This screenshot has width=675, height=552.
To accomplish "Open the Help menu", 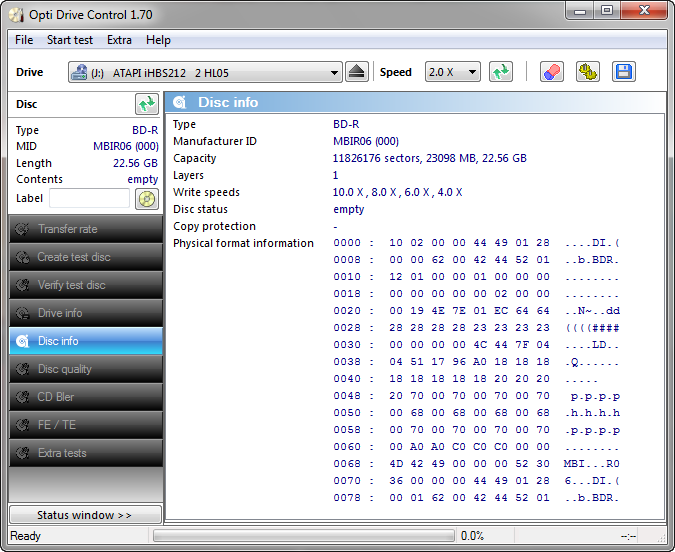I will pos(158,40).
